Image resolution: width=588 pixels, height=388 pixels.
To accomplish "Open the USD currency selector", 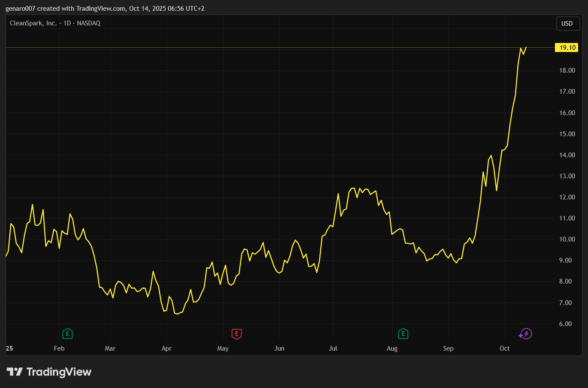I will coord(567,24).
